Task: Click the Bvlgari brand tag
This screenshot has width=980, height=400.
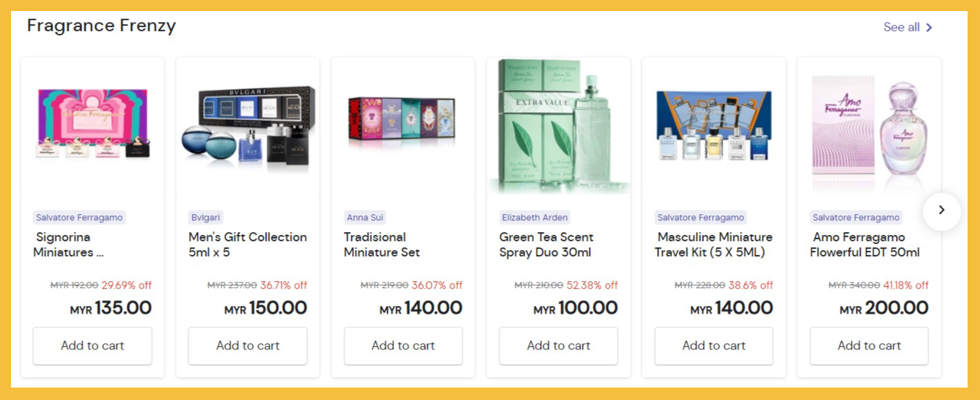Action: [205, 218]
